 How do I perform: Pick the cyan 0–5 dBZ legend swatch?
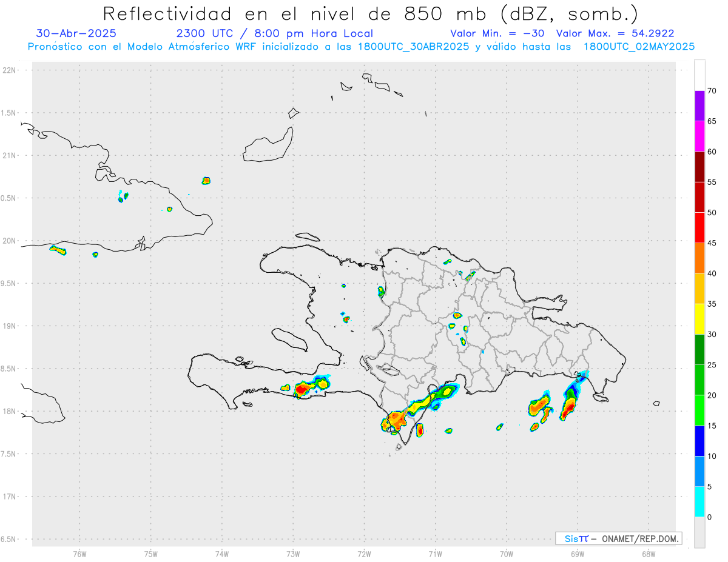pyautogui.click(x=699, y=502)
